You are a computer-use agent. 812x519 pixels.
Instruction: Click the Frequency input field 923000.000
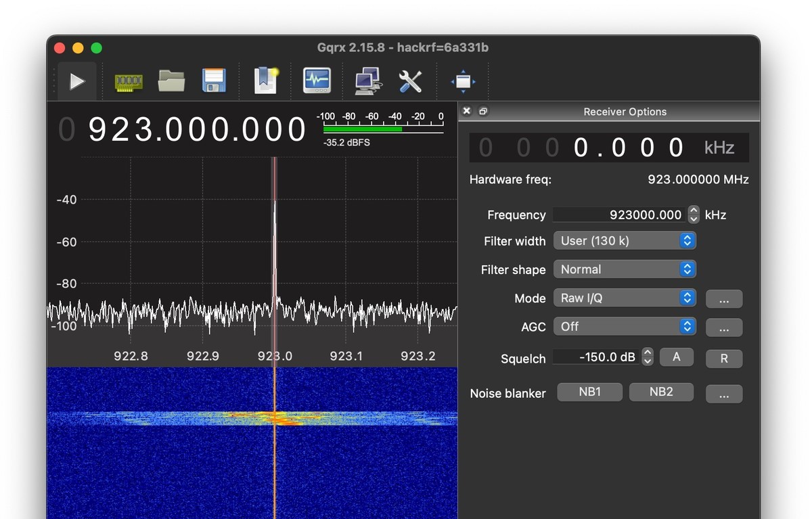(619, 215)
